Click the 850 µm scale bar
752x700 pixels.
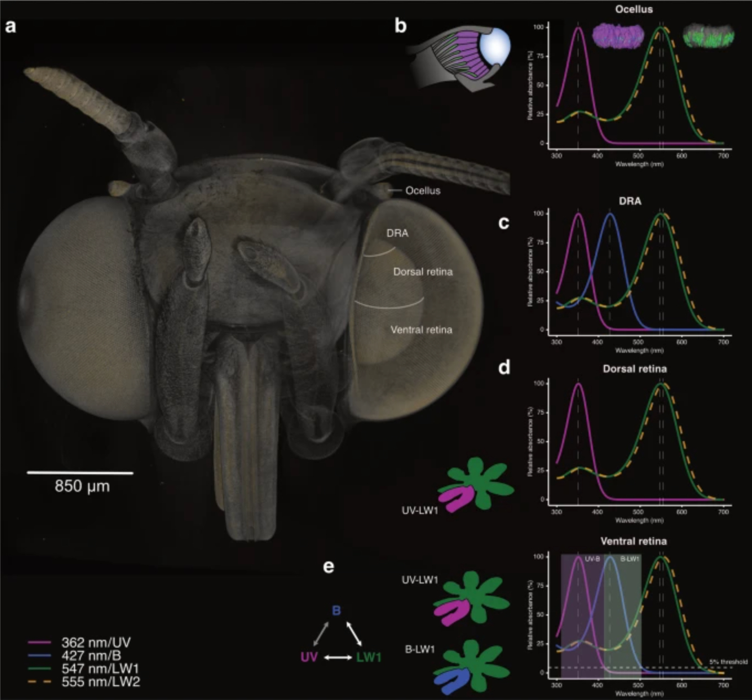(x=80, y=473)
